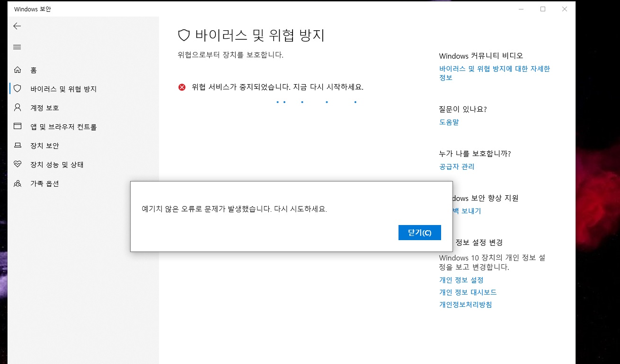Click the person icon for account protection
The height and width of the screenshot is (364, 620).
tap(18, 107)
